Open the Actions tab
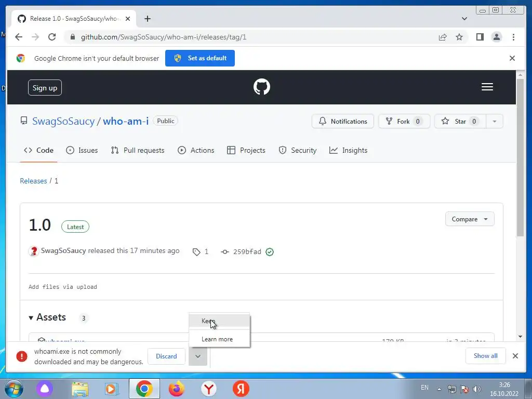The height and width of the screenshot is (399, 532). pos(196,150)
